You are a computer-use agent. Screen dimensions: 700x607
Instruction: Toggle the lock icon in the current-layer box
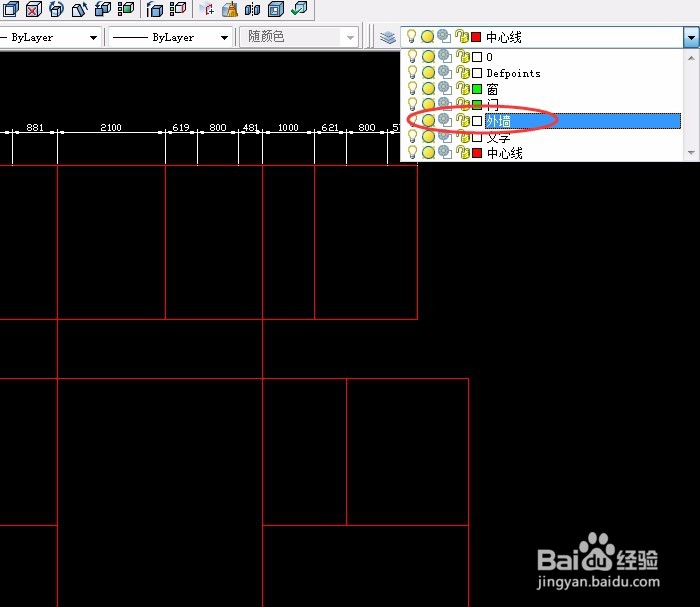click(x=462, y=37)
